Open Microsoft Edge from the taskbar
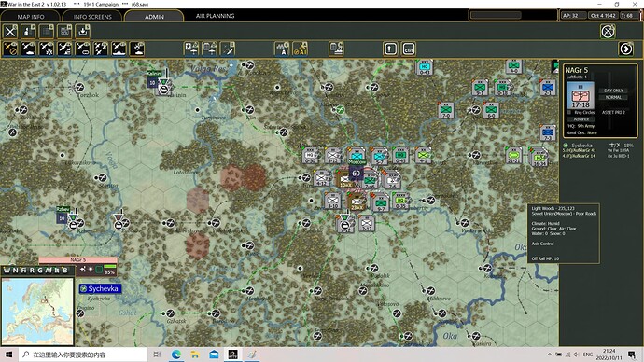Screen dimensions: 644x362 pos(176,355)
